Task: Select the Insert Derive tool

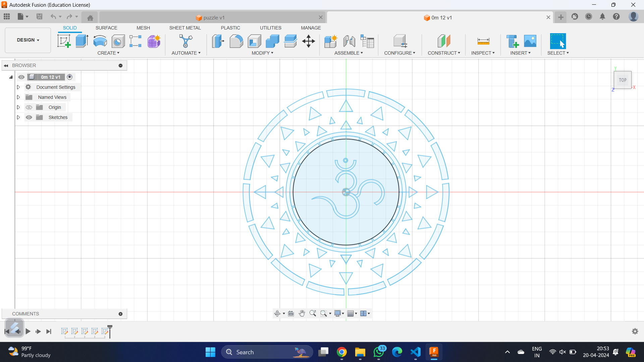Action: point(512,41)
